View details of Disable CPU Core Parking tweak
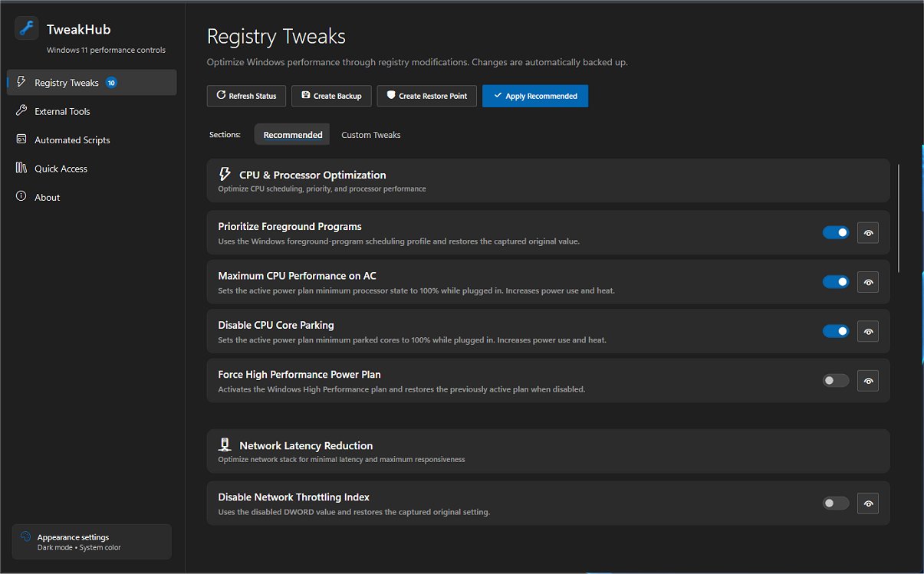 [x=868, y=331]
